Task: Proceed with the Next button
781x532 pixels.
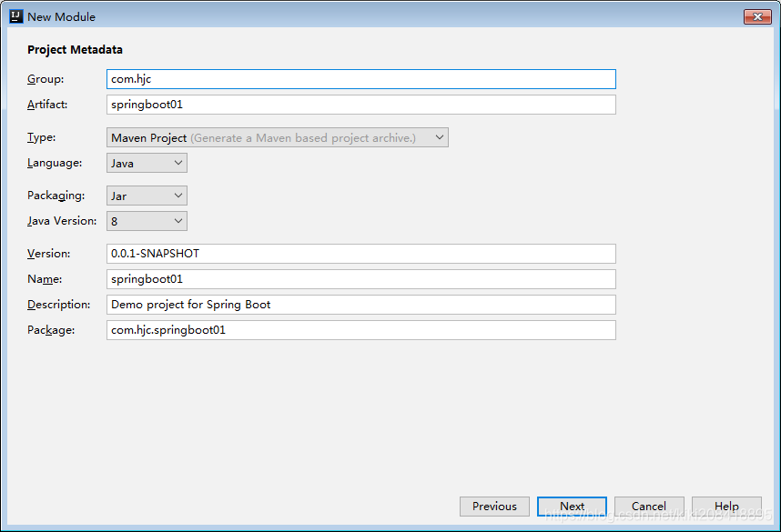Action: click(572, 507)
